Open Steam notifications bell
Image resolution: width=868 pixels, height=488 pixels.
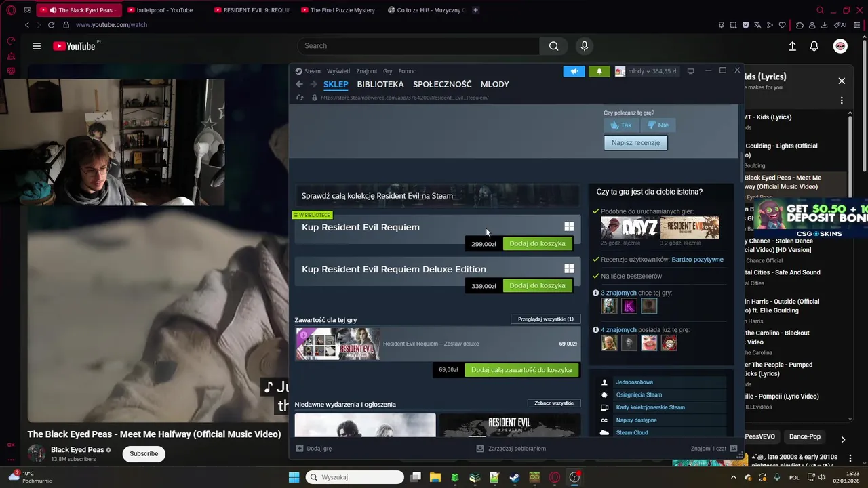(599, 71)
